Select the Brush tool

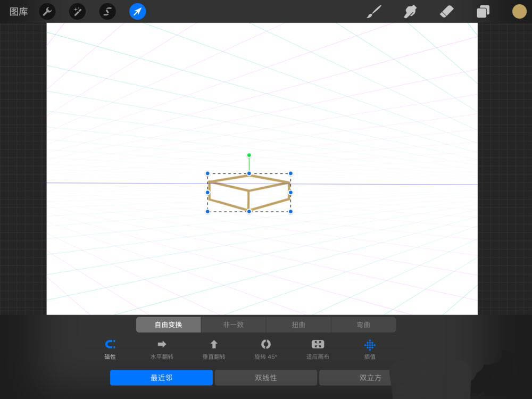tap(373, 11)
